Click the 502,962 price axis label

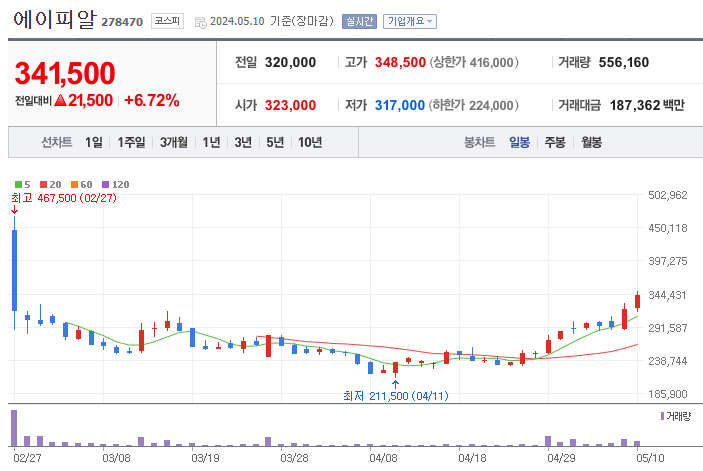click(668, 195)
